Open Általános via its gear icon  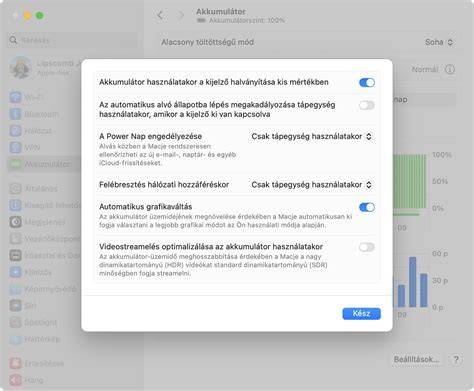(x=15, y=188)
